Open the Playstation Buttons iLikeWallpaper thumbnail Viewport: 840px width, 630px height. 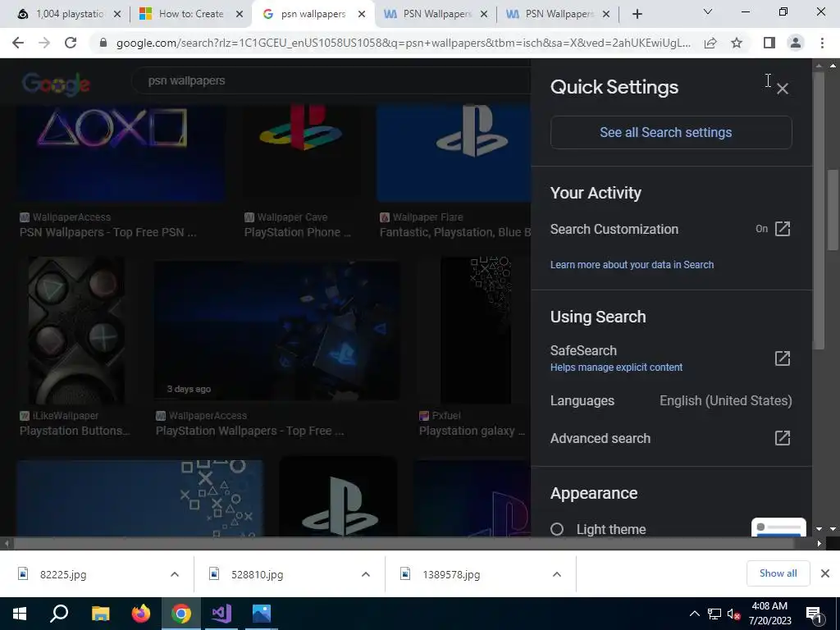click(x=76, y=330)
